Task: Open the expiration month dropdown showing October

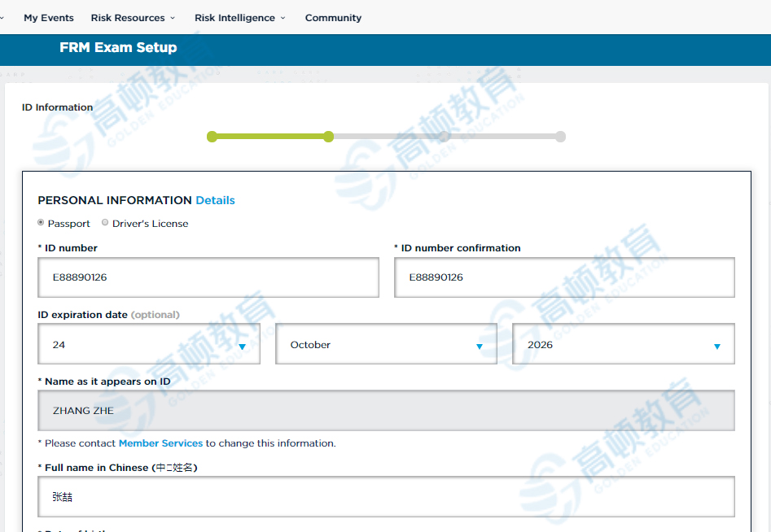Action: (x=386, y=344)
